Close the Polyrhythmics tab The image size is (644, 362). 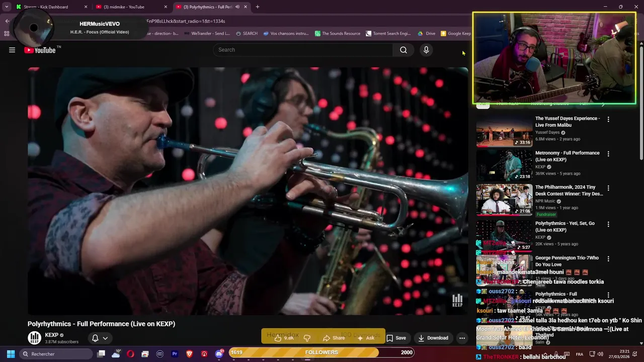[246, 7]
